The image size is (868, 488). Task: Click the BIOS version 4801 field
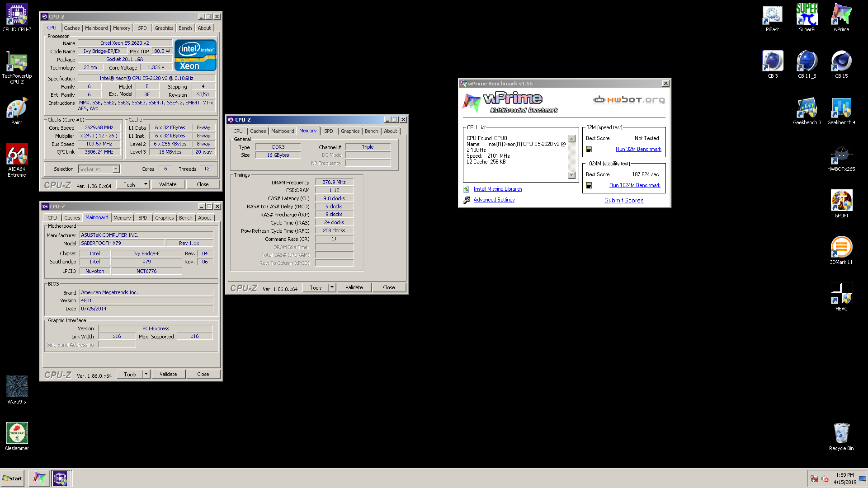(x=146, y=300)
